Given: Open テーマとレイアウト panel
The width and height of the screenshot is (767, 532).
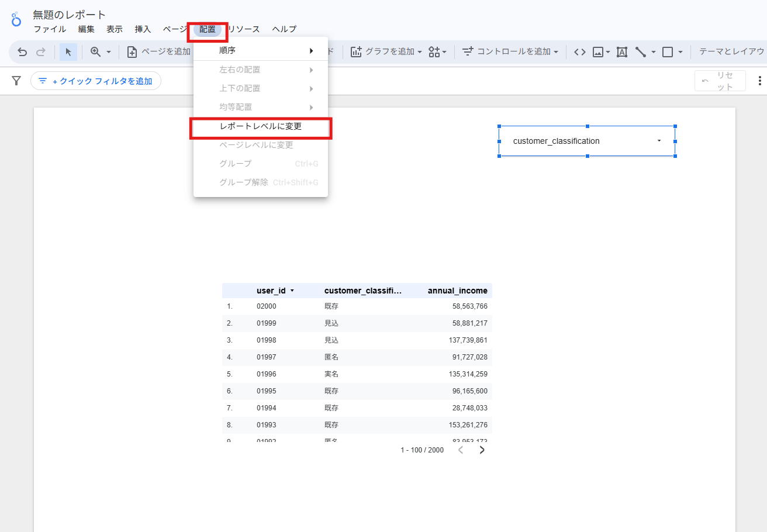Looking at the screenshot, I should [x=733, y=52].
